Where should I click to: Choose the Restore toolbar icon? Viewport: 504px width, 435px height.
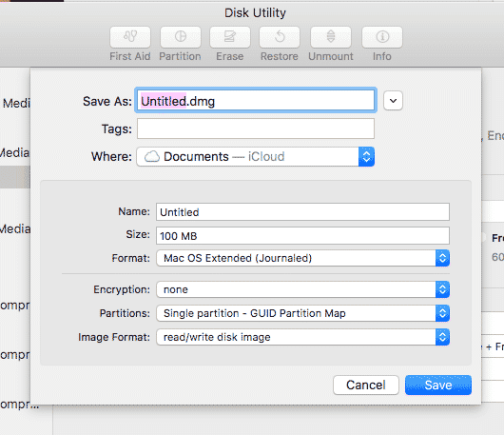point(280,37)
